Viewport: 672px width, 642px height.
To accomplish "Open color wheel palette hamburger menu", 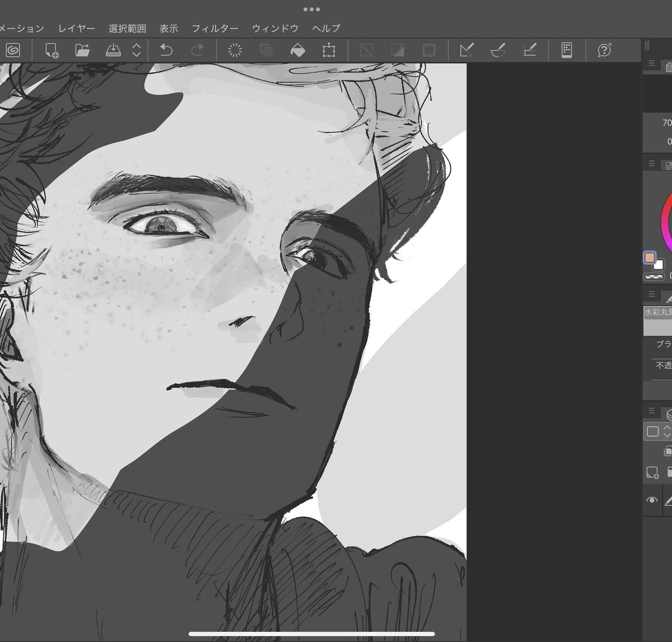I will click(x=651, y=164).
